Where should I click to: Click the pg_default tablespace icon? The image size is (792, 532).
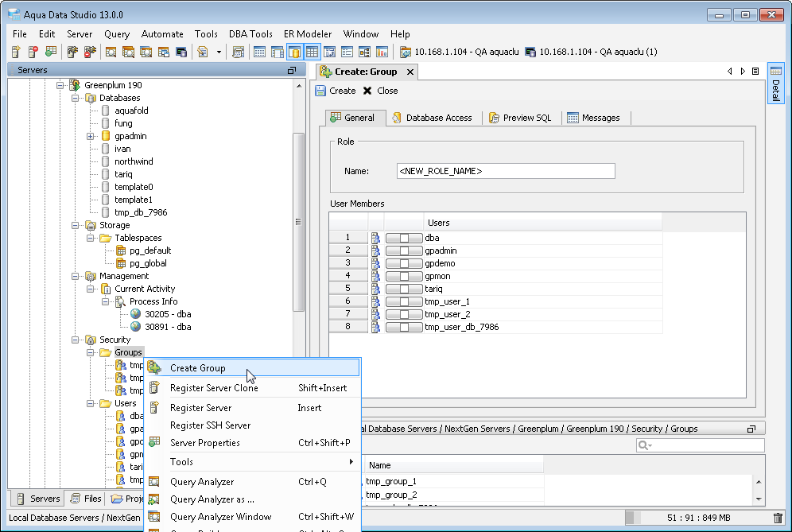(120, 250)
